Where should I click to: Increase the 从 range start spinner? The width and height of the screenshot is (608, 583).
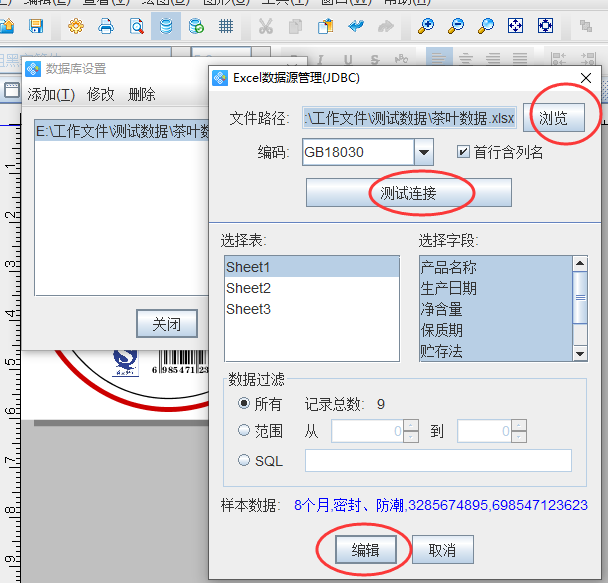point(411,425)
